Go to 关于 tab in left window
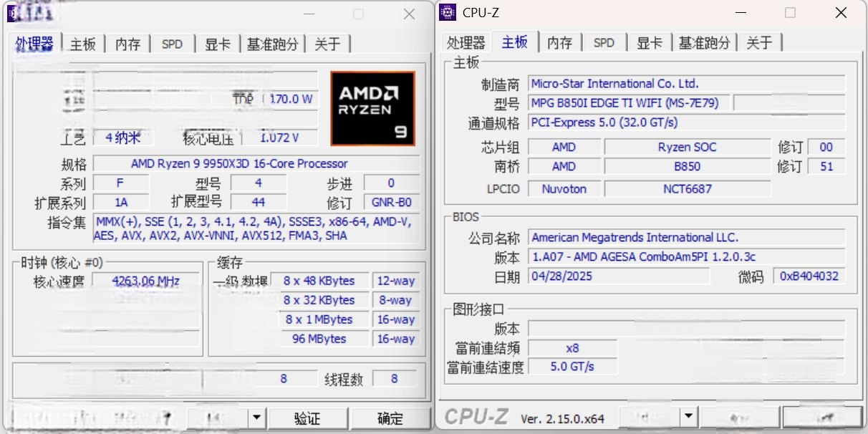The image size is (868, 434). coord(328,44)
